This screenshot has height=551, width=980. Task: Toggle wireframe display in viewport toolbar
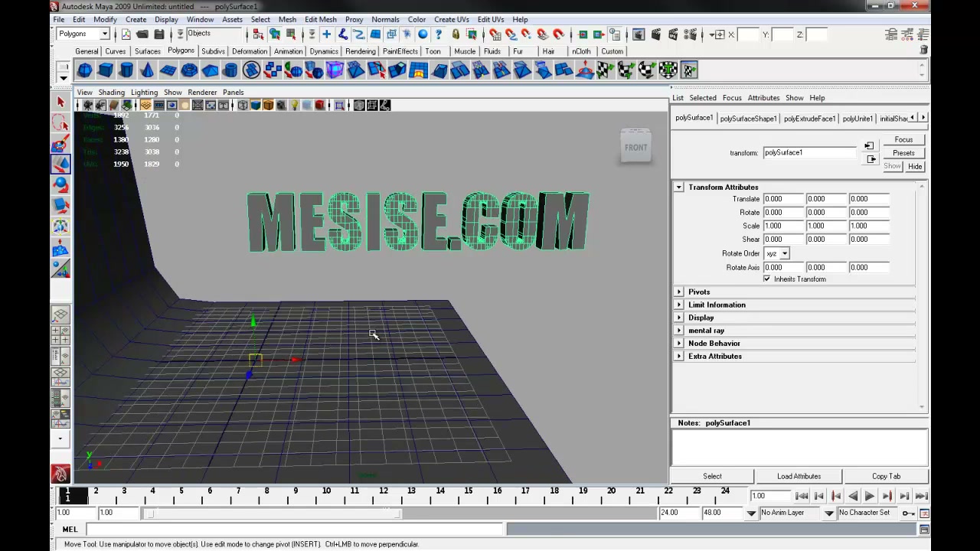(243, 106)
